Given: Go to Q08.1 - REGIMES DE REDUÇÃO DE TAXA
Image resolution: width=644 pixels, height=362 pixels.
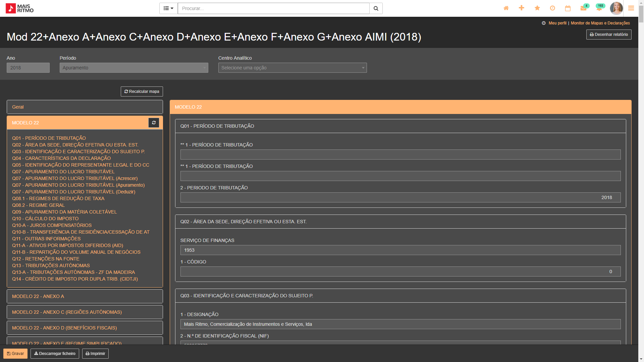Looking at the screenshot, I should click(x=58, y=198).
